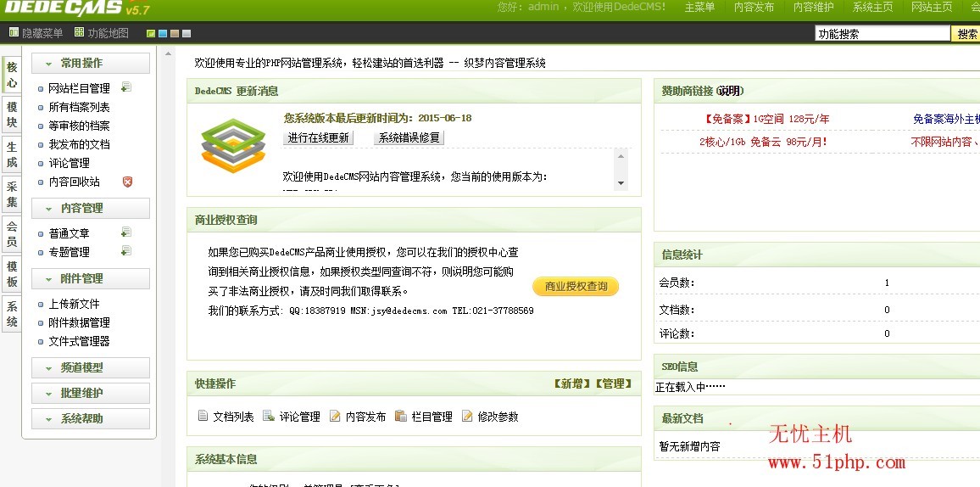The height and width of the screenshot is (487, 980).
Task: Switch to the 会员 side tab
Action: 12,234
